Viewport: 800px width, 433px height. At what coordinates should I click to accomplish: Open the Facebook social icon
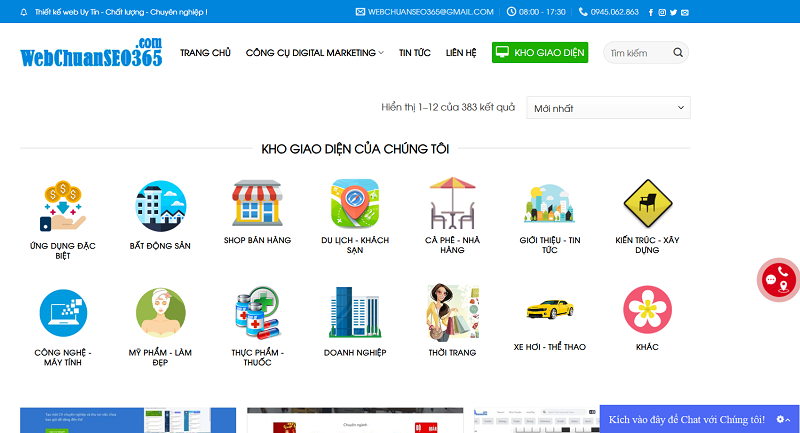click(651, 12)
